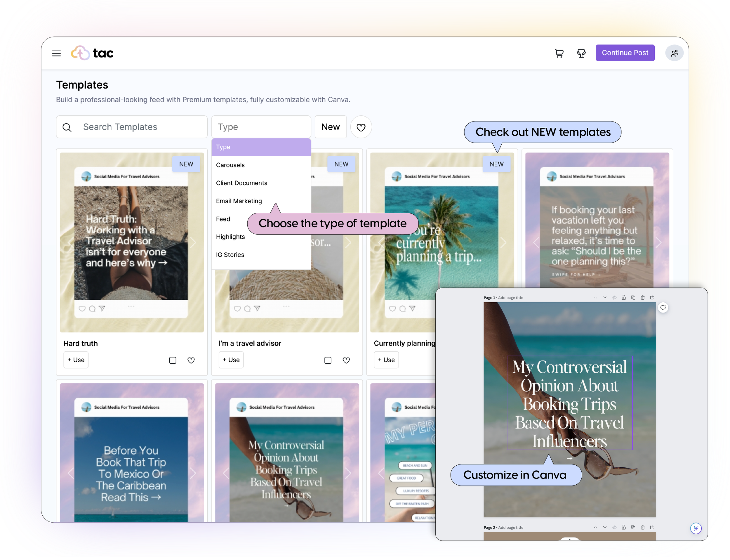
Task: Lock Page 1 with padlock icon
Action: [x=623, y=298]
